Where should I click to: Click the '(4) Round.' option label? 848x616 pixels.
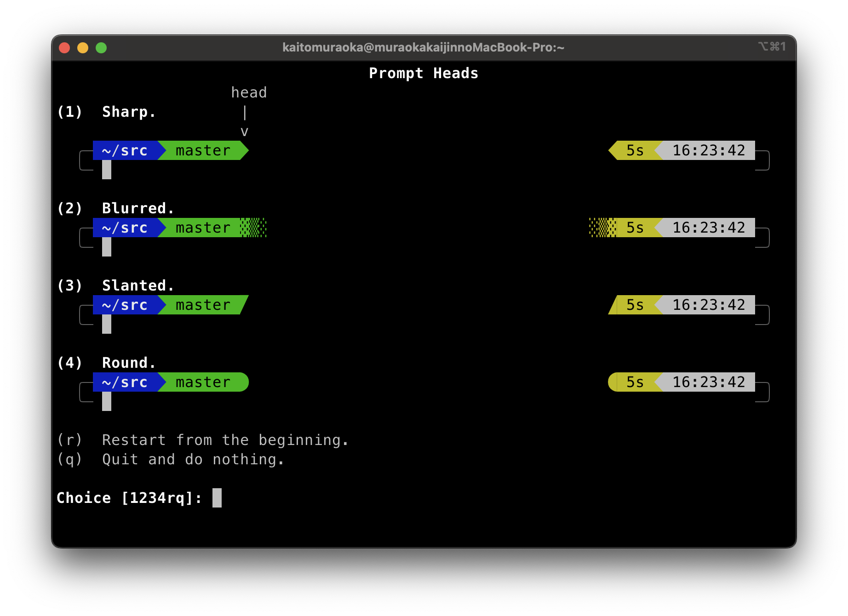pos(106,363)
